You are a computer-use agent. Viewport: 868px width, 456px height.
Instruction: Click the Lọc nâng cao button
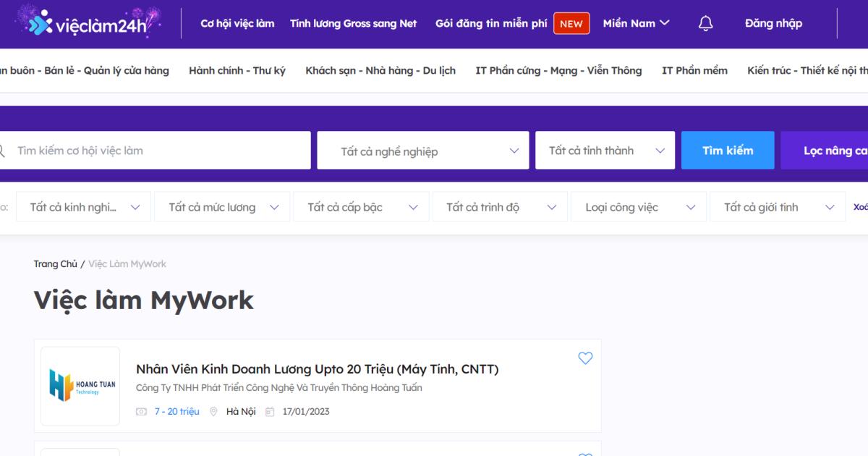coord(825,151)
